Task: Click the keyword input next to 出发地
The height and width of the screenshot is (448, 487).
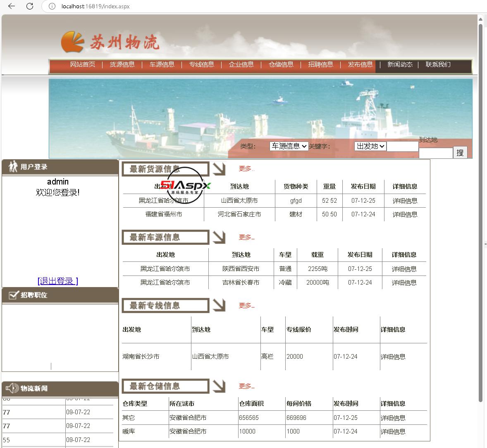Action: [403, 146]
